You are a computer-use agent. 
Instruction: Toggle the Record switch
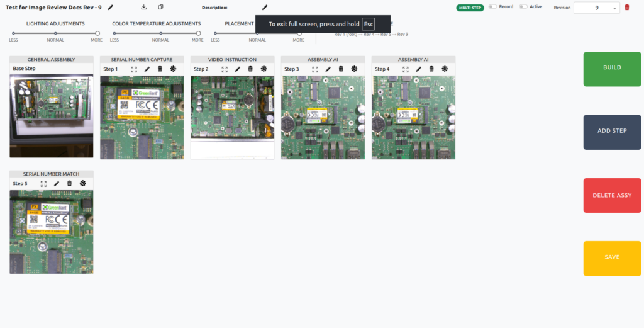[492, 7]
